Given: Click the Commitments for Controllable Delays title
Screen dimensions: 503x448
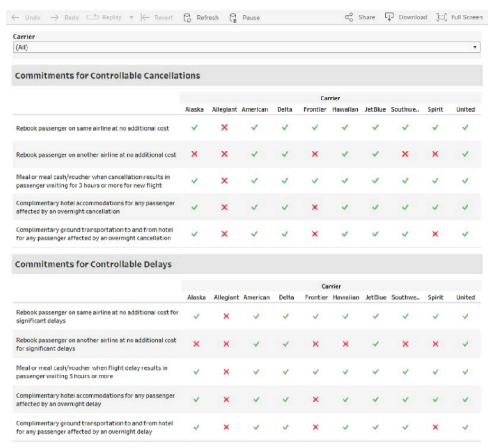Looking at the screenshot, I should click(x=93, y=265).
